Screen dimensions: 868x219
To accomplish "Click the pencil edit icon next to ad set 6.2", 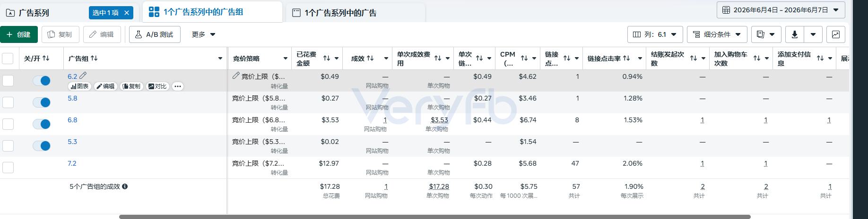I will click(x=83, y=76).
